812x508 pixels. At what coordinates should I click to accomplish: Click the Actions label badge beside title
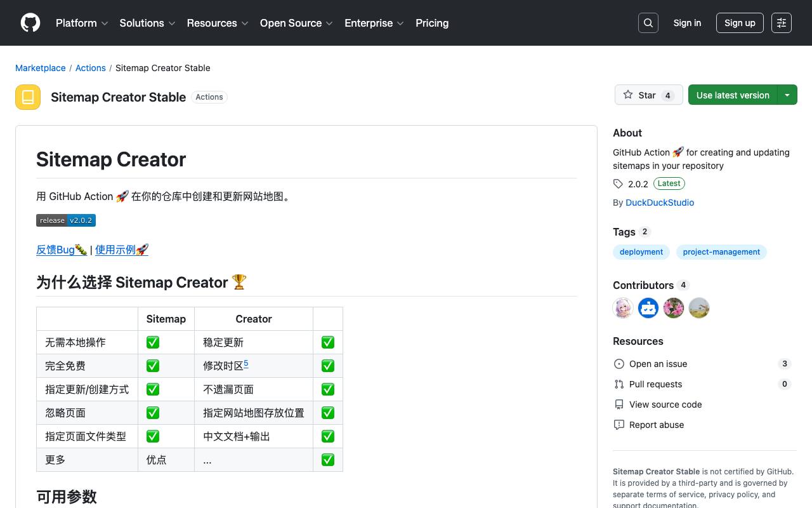(209, 97)
